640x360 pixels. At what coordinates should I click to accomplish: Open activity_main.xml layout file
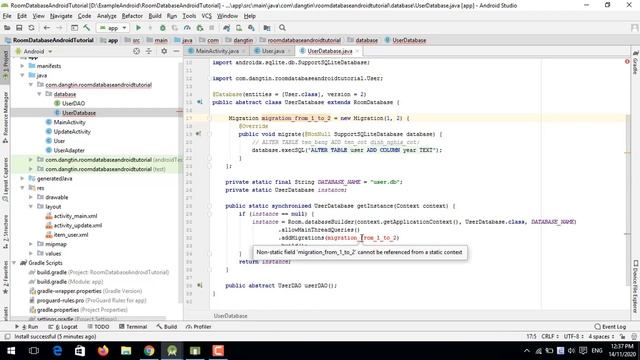(x=76, y=216)
